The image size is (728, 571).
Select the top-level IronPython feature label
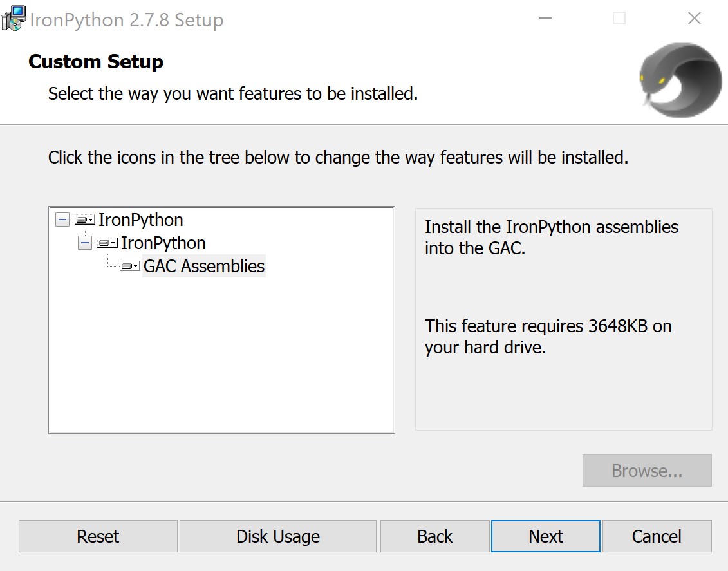click(x=140, y=220)
